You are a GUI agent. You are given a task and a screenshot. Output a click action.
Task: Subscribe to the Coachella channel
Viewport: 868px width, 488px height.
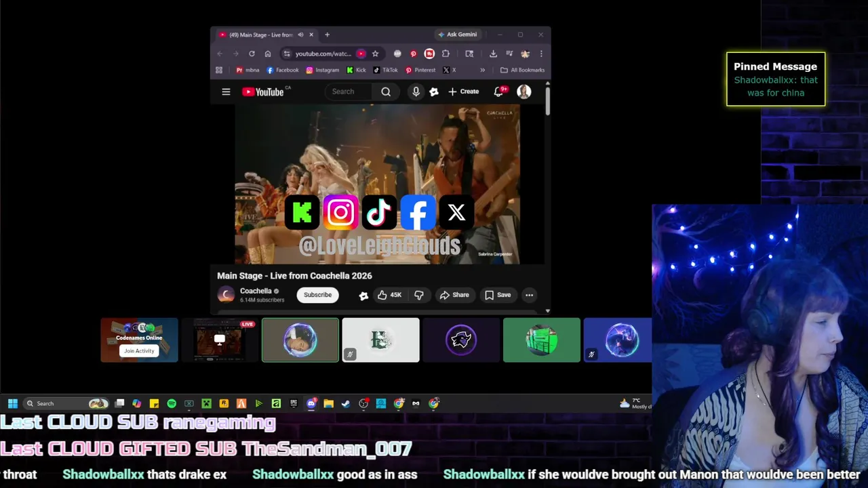[317, 295]
